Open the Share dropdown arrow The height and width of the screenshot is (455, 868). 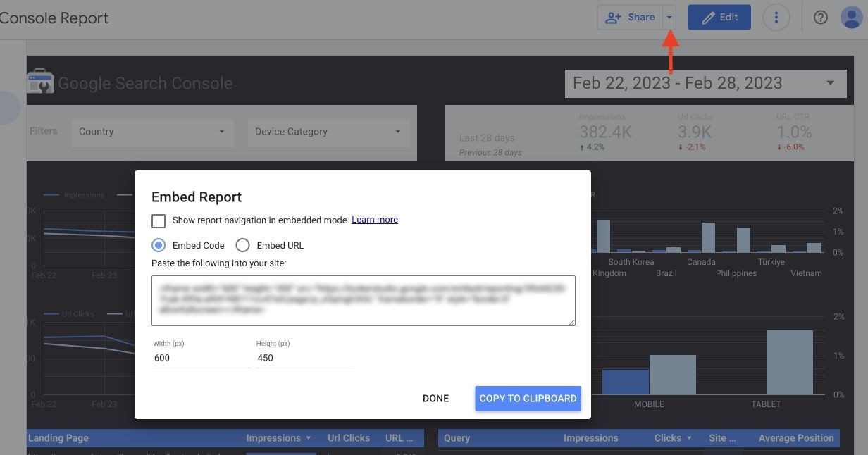click(669, 18)
